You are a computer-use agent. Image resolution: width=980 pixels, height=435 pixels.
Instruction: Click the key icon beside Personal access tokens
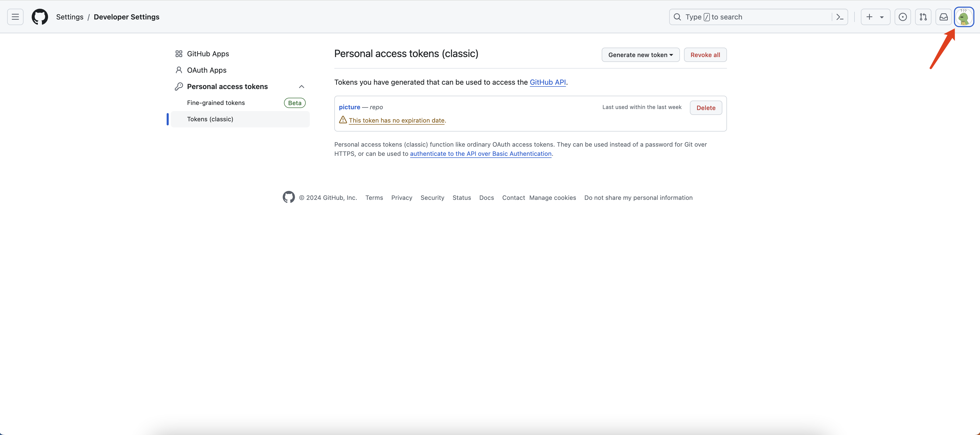(x=179, y=86)
